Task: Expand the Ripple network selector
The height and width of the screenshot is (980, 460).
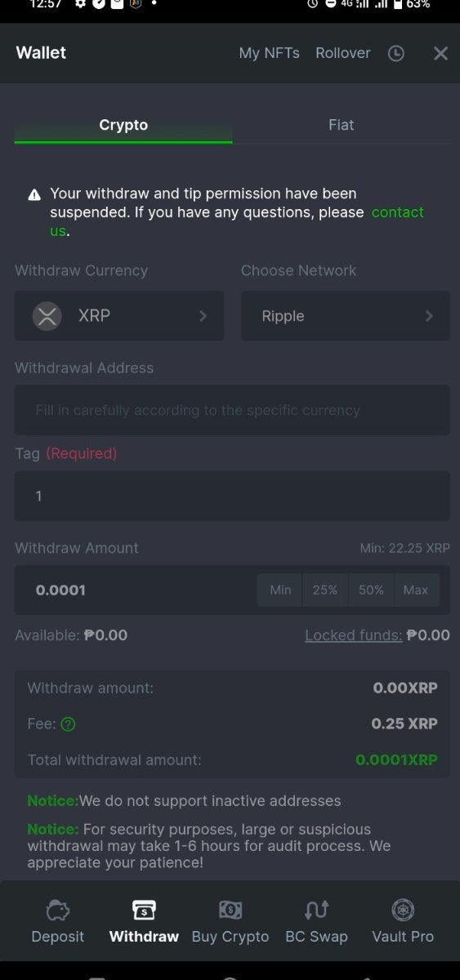Action: [346, 316]
